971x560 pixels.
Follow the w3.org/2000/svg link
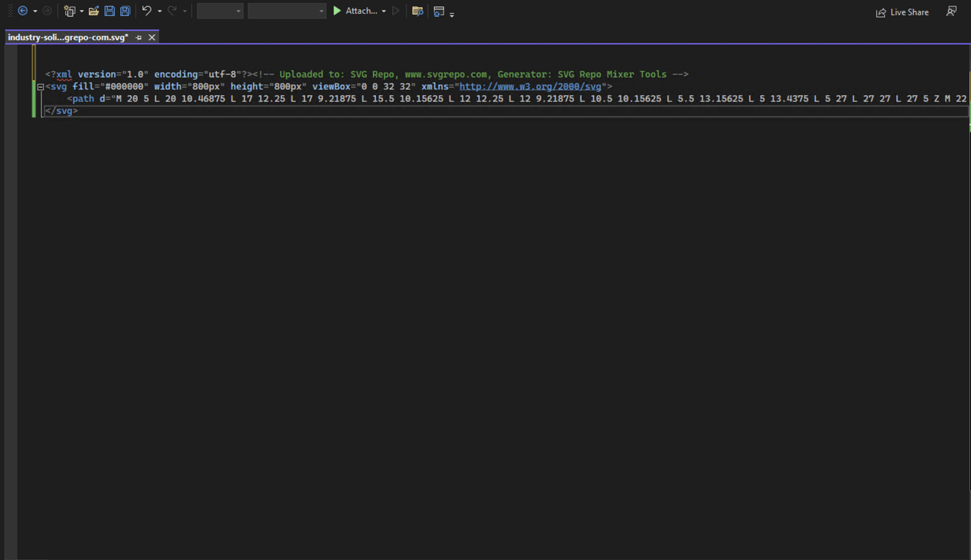[x=530, y=87]
